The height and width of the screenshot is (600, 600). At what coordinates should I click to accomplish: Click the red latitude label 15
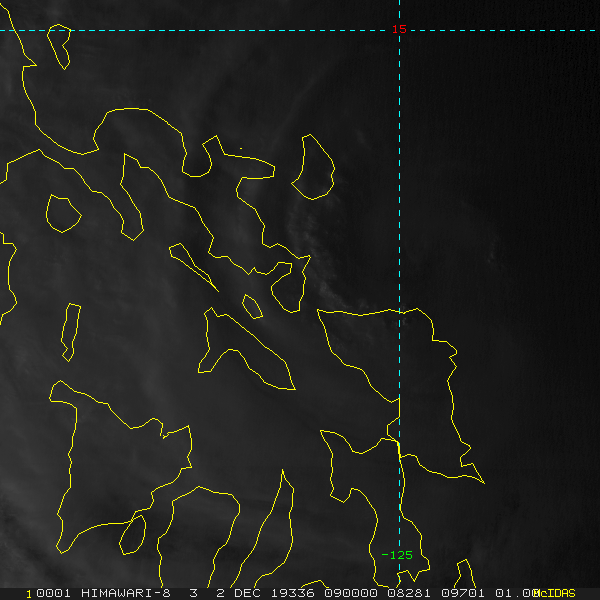coord(399,30)
